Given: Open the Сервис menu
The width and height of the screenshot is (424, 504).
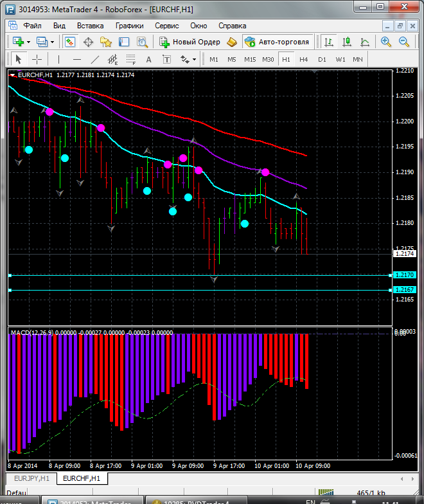Looking at the screenshot, I should coord(167,26).
